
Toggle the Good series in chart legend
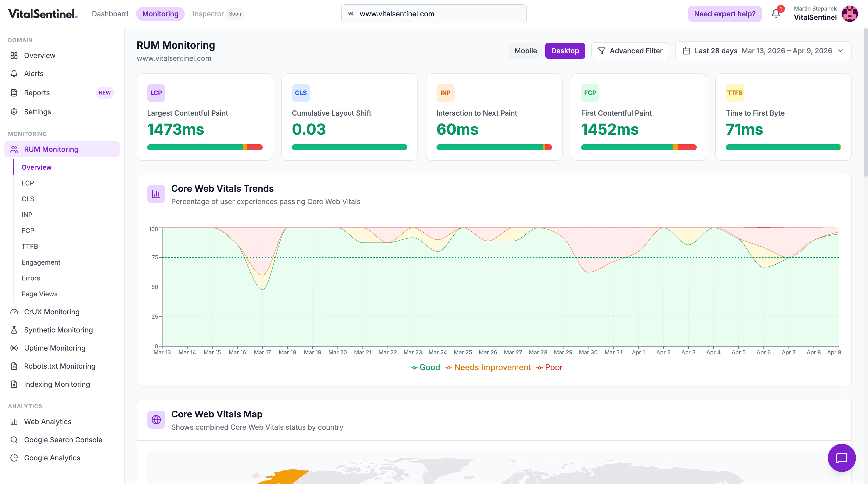click(425, 367)
